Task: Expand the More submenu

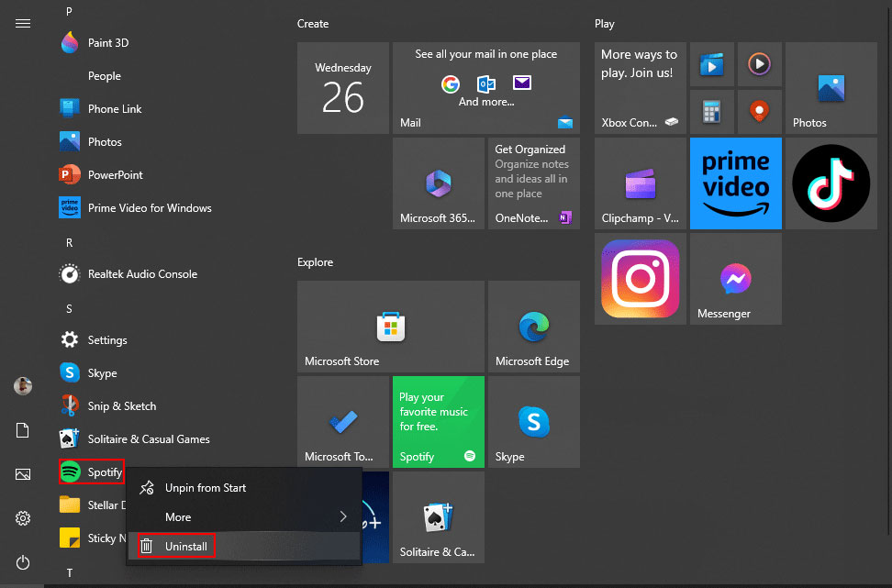Action: click(245, 517)
